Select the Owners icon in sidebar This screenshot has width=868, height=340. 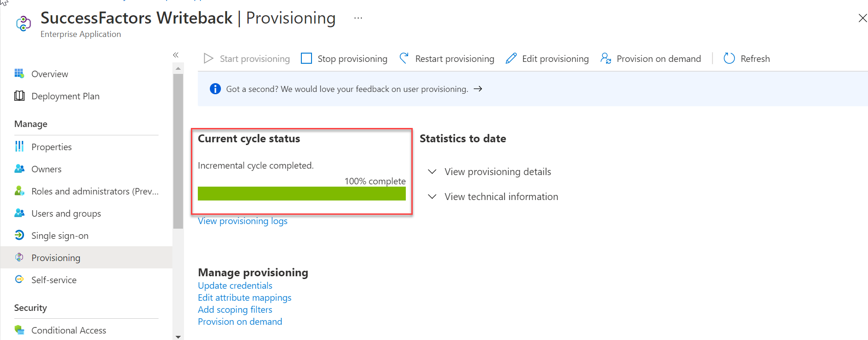[19, 169]
